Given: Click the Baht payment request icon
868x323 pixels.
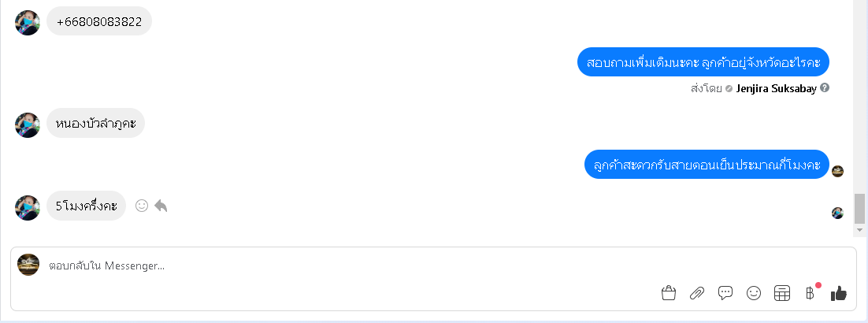Looking at the screenshot, I should point(811,293).
